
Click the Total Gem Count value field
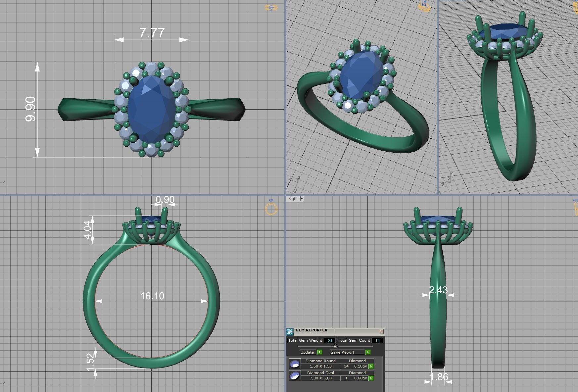coord(377,340)
